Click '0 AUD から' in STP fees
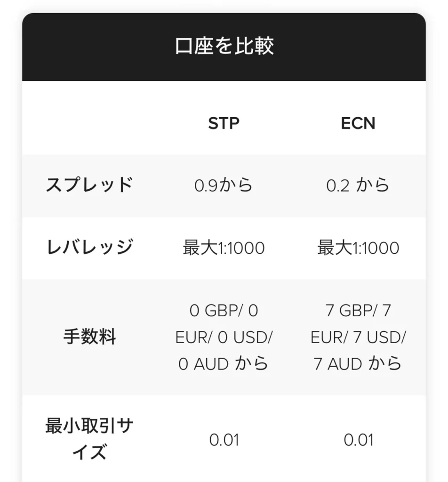The image size is (448, 482). coord(224,364)
